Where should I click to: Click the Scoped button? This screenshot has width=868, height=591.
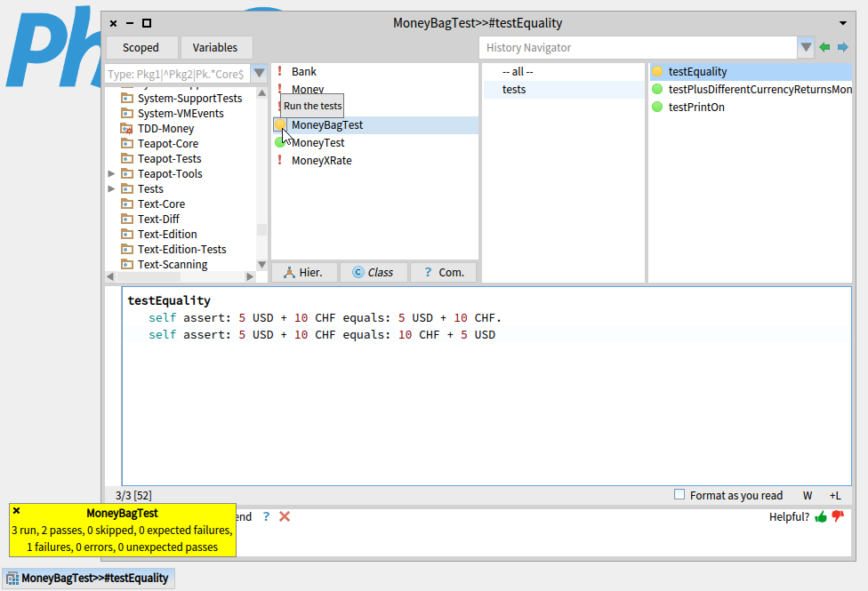coord(141,48)
